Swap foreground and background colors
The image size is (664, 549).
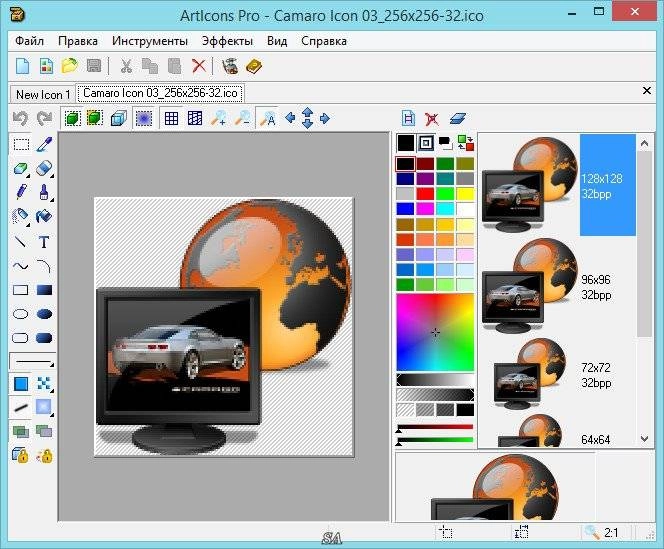pos(466,143)
